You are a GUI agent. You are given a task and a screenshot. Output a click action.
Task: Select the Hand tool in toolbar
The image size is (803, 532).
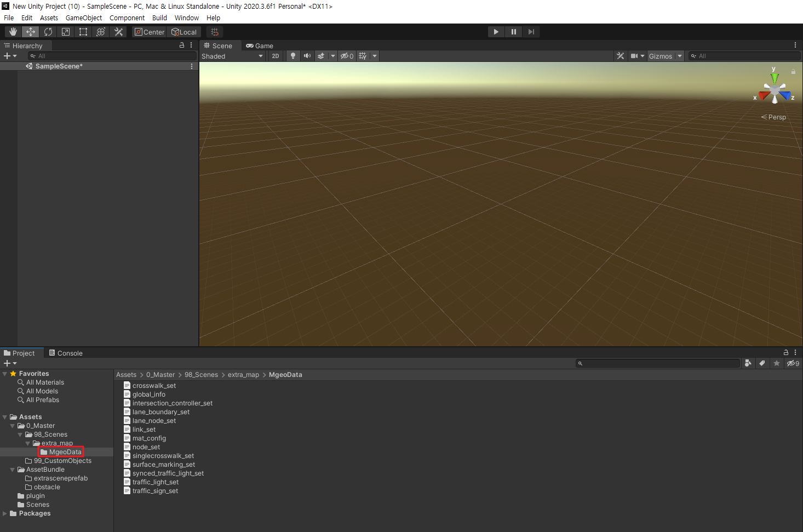pyautogui.click(x=13, y=32)
